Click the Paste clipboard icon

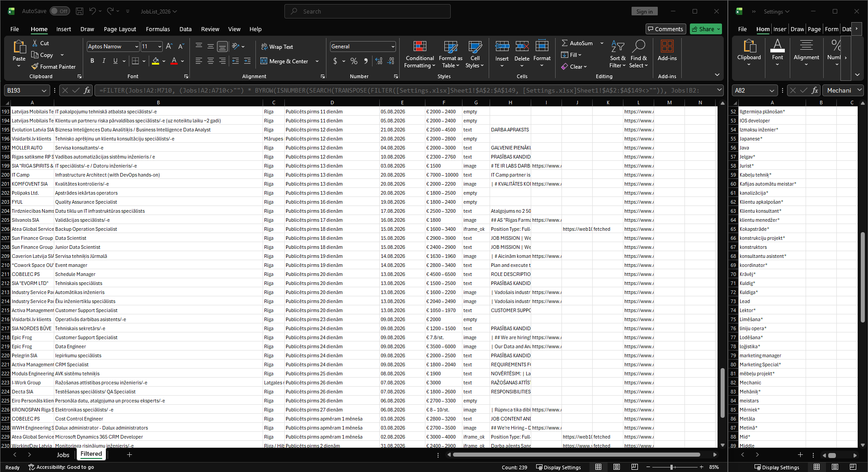coord(19,47)
